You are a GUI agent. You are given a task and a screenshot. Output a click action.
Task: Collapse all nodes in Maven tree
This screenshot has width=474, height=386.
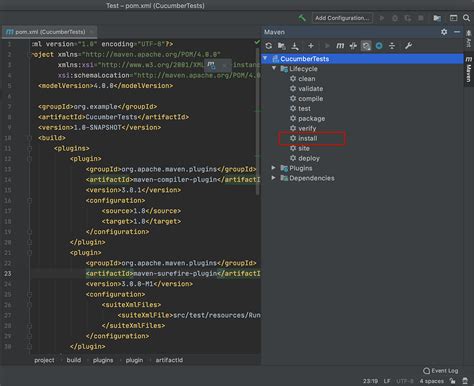click(392, 46)
